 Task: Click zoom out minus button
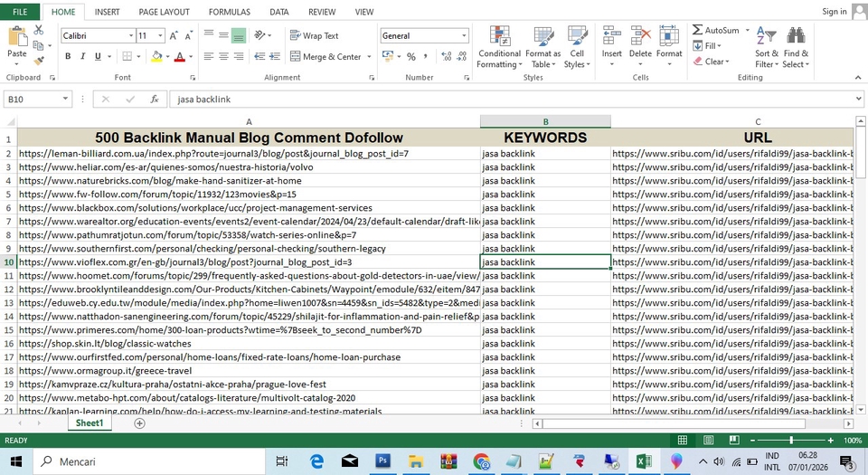point(752,440)
